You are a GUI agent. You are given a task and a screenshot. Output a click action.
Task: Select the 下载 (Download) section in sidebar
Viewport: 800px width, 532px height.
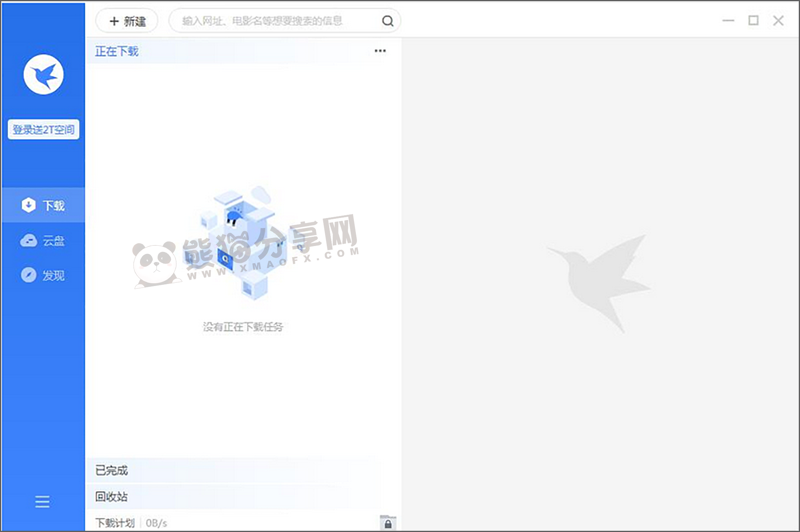point(43,205)
